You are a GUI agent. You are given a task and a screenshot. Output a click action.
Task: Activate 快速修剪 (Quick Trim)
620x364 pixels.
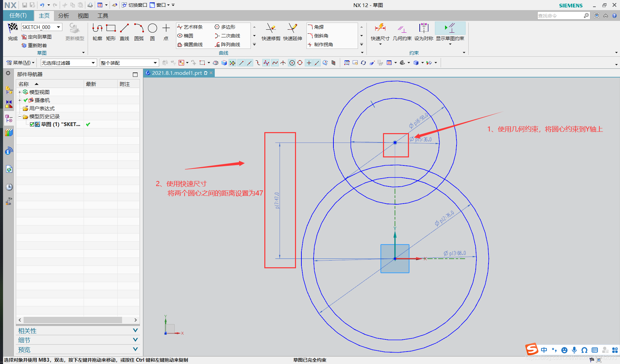click(271, 32)
